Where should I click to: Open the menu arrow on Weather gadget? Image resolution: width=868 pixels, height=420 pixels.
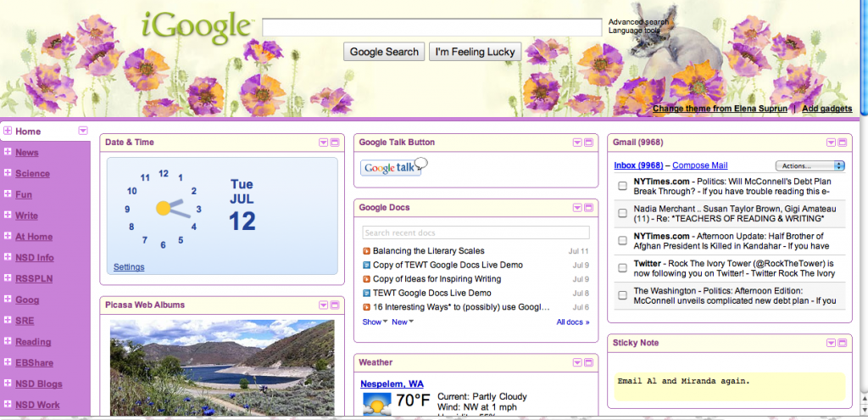(577, 362)
